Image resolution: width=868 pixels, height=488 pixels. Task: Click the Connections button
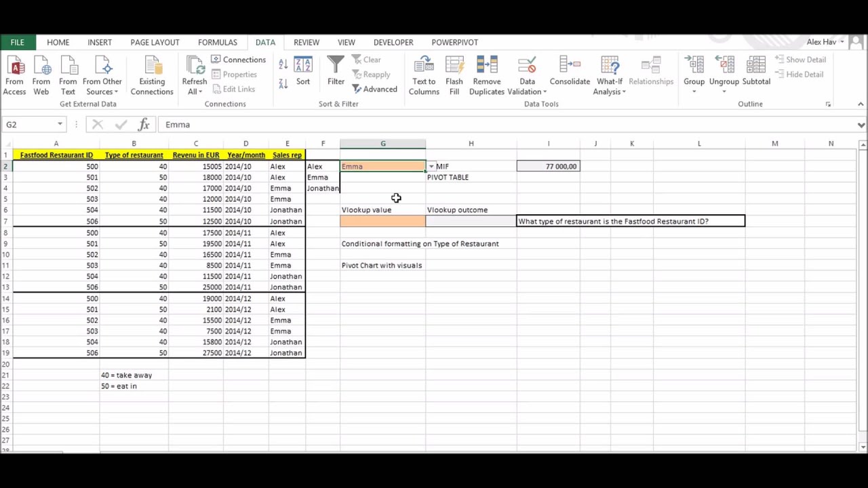(x=238, y=60)
